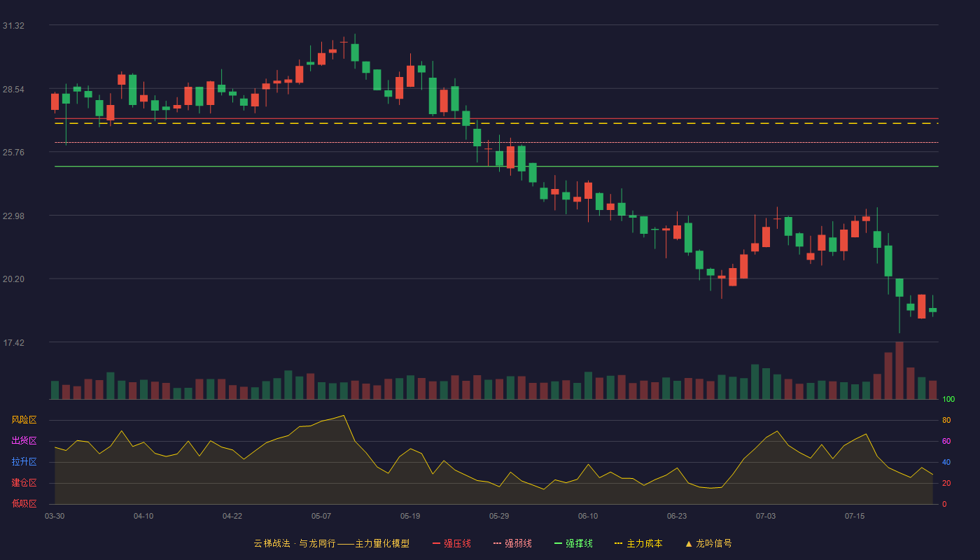Viewport: 980px width, 560px height.
Task: Toggle the 强压线 legend entry
Action: tap(451, 543)
